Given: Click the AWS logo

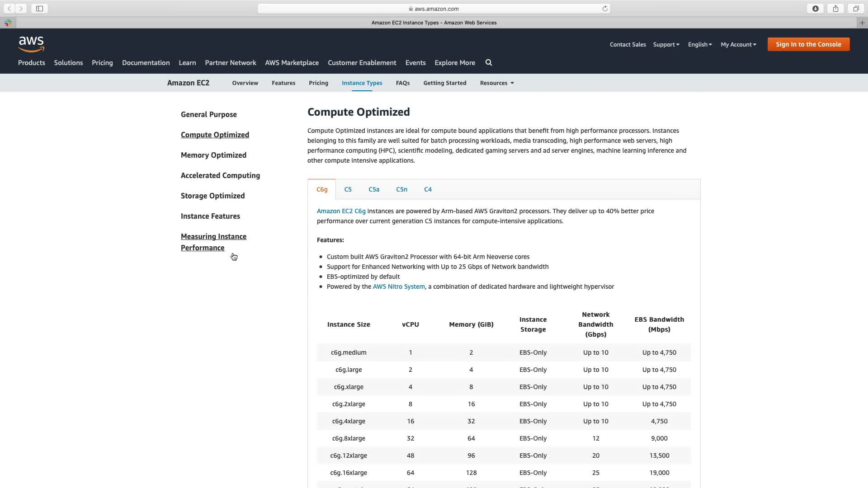Looking at the screenshot, I should coord(31,44).
